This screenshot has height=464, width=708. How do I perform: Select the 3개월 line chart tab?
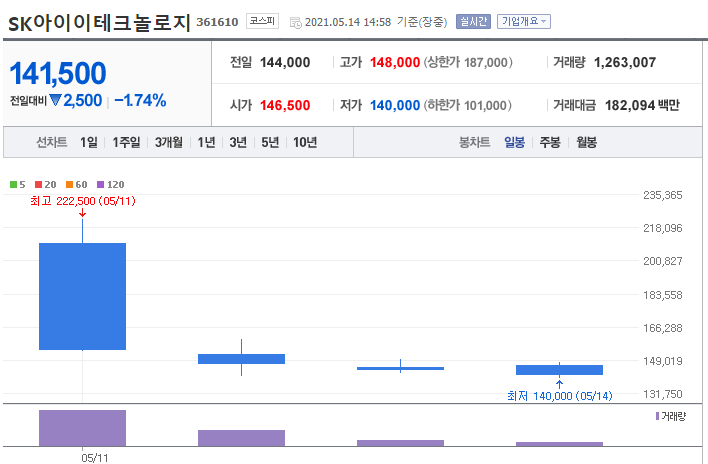tap(169, 142)
